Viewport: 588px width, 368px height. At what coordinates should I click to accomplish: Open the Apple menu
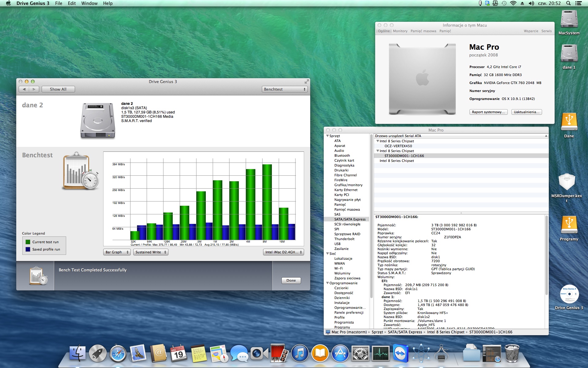coord(8,3)
